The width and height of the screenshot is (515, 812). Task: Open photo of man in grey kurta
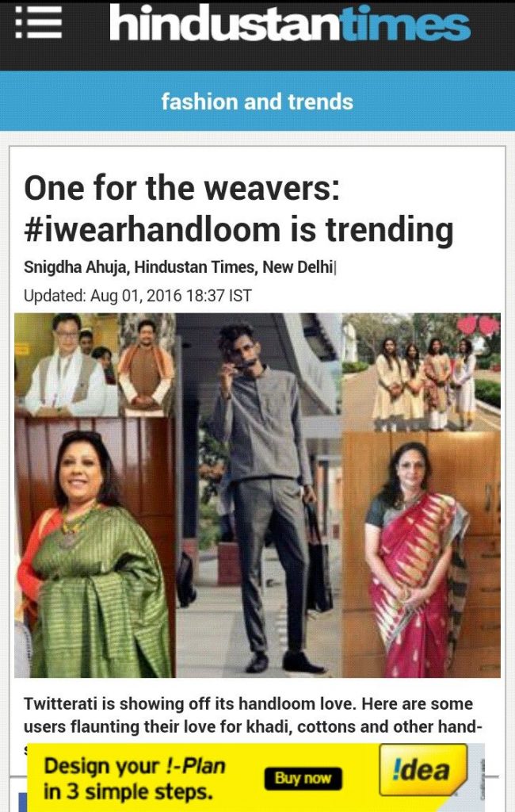[x=259, y=495]
